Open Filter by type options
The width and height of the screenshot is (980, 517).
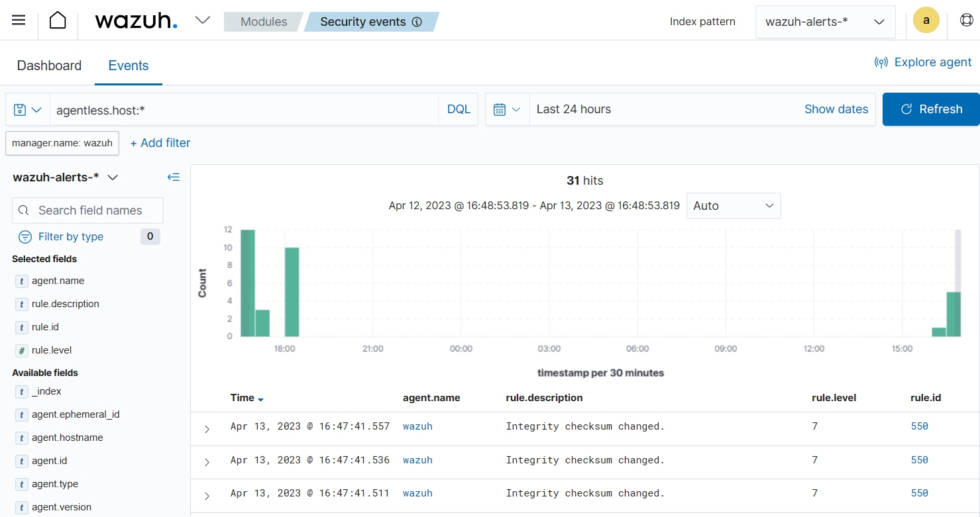pyautogui.click(x=61, y=236)
